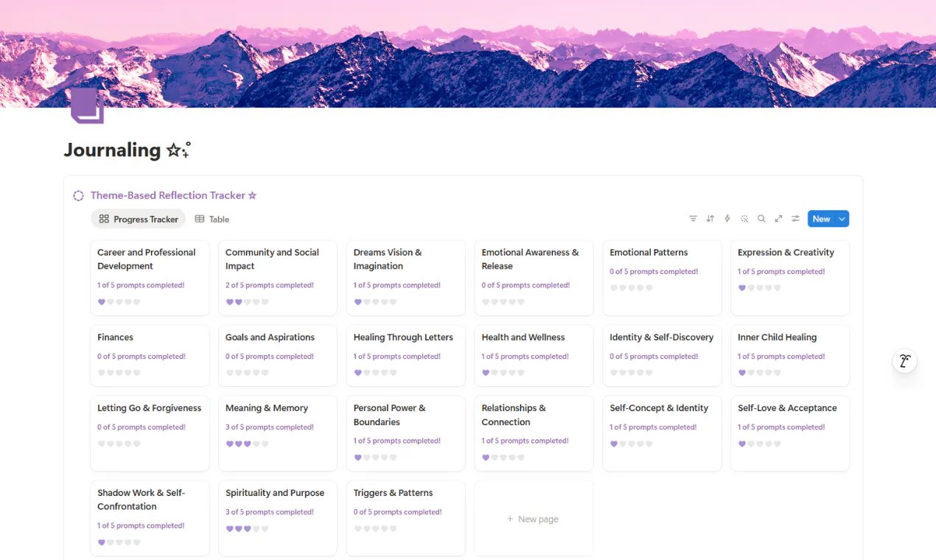The height and width of the screenshot is (560, 936).
Task: Open Identity & Self-Discovery card
Action: pos(662,356)
